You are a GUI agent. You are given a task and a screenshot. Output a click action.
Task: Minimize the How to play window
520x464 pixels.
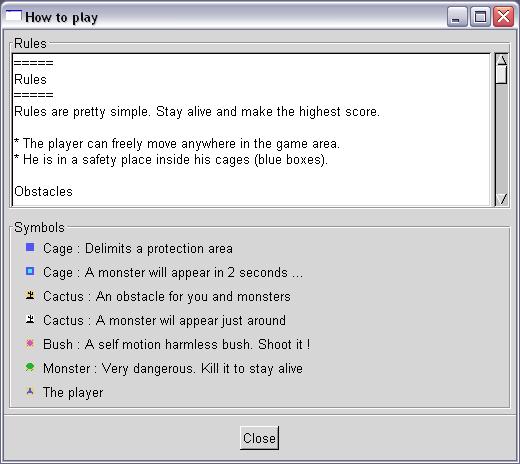click(457, 16)
